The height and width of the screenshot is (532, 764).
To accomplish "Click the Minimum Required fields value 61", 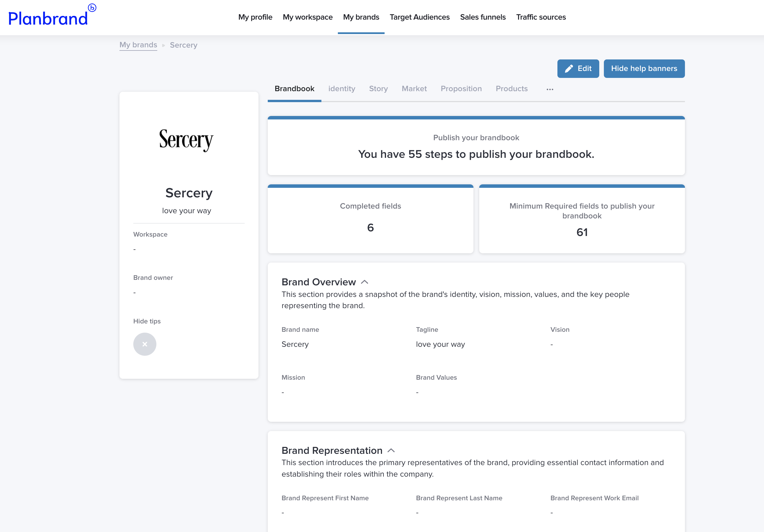I will [x=582, y=232].
